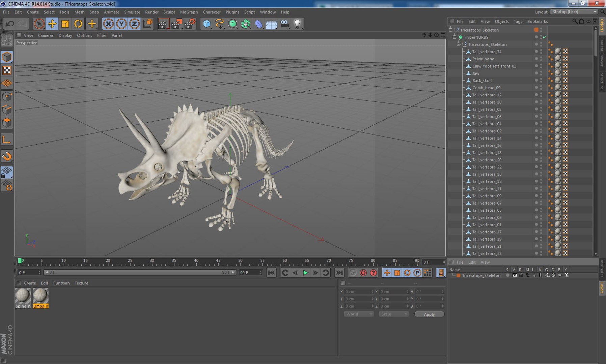The image size is (606, 364).
Task: Add a light bulb object
Action: (298, 24)
